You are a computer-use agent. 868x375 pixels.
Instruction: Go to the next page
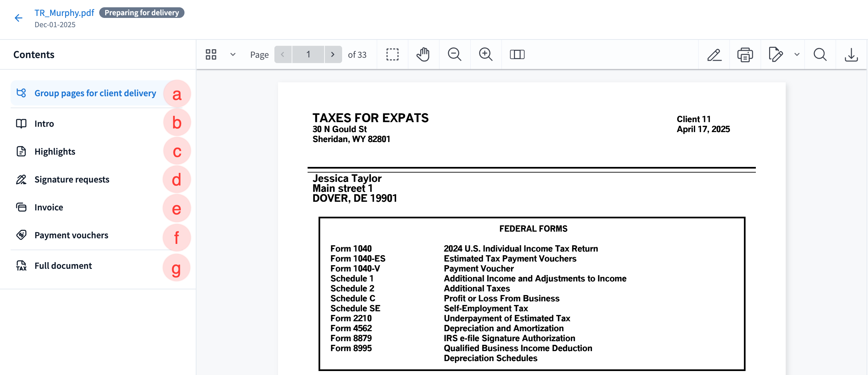pyautogui.click(x=333, y=54)
